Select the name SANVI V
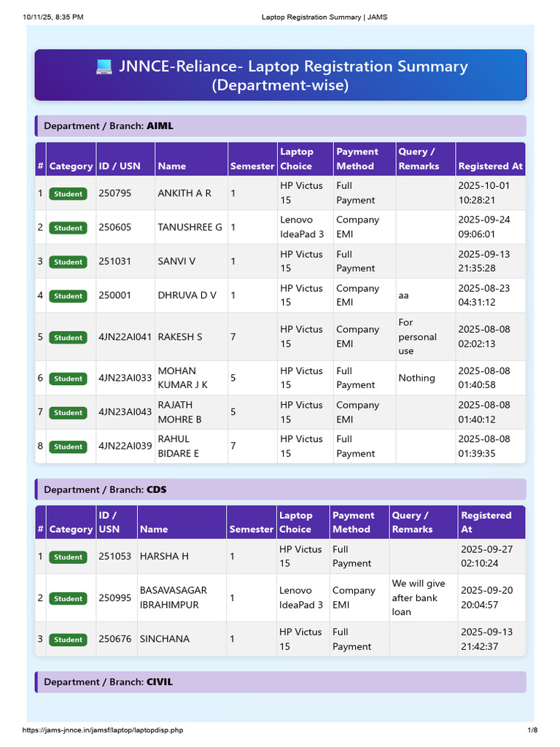 point(176,261)
